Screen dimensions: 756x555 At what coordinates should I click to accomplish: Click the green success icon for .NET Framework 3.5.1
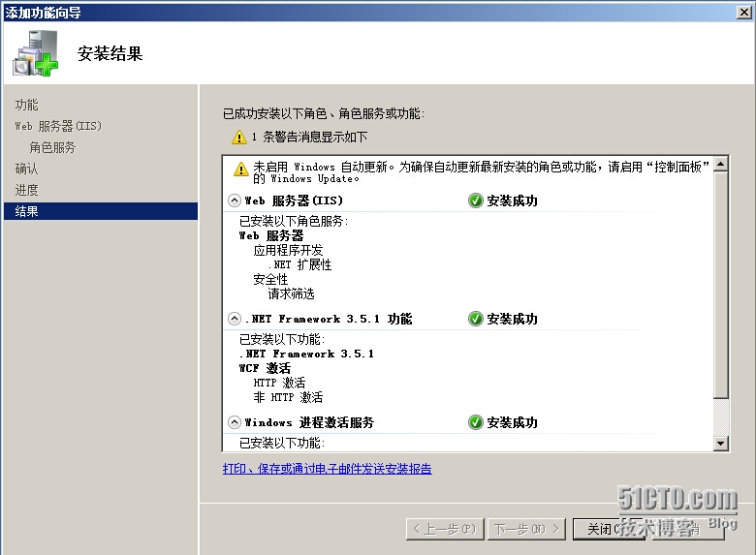point(475,319)
